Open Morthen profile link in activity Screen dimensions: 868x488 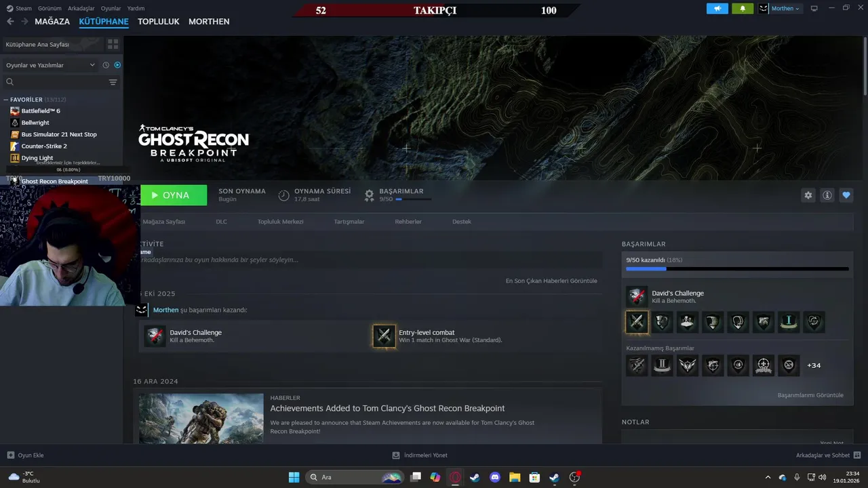(x=165, y=310)
